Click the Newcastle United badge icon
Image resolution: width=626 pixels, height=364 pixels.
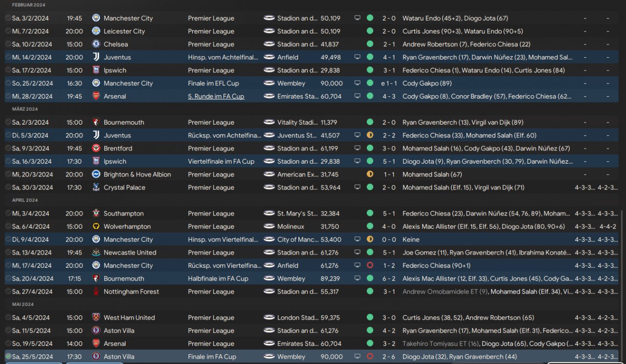tap(96, 253)
